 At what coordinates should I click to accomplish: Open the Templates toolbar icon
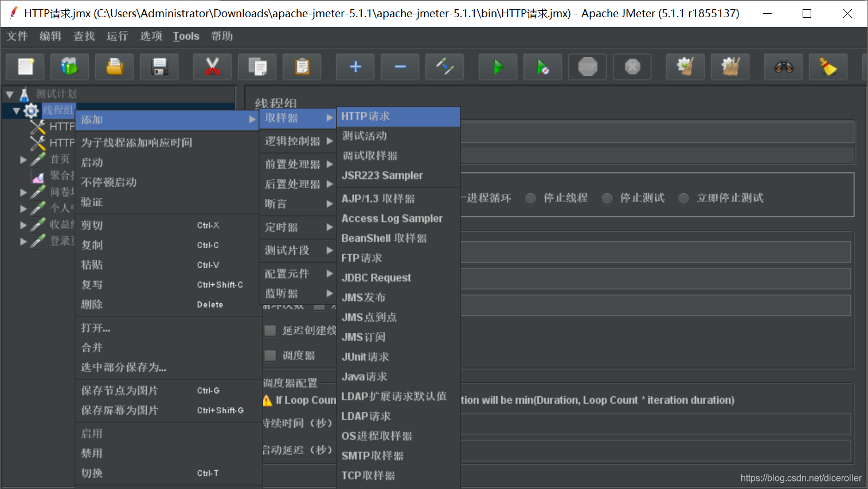(69, 66)
